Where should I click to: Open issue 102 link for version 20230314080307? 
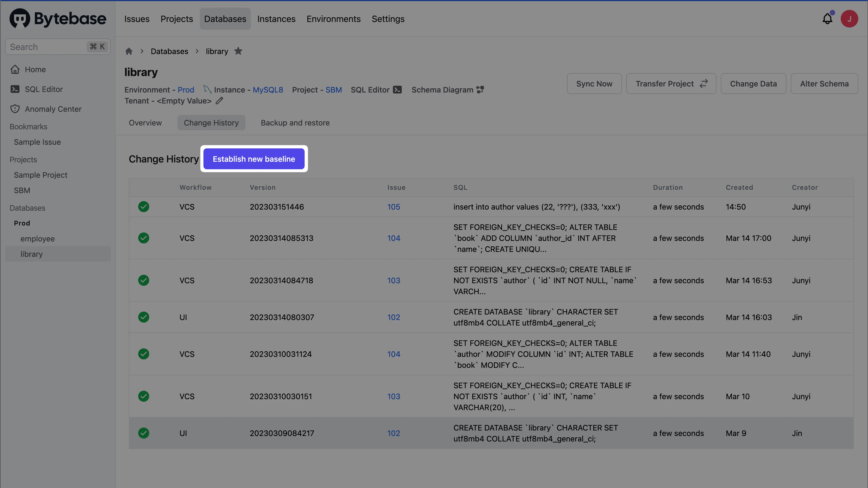(x=393, y=317)
